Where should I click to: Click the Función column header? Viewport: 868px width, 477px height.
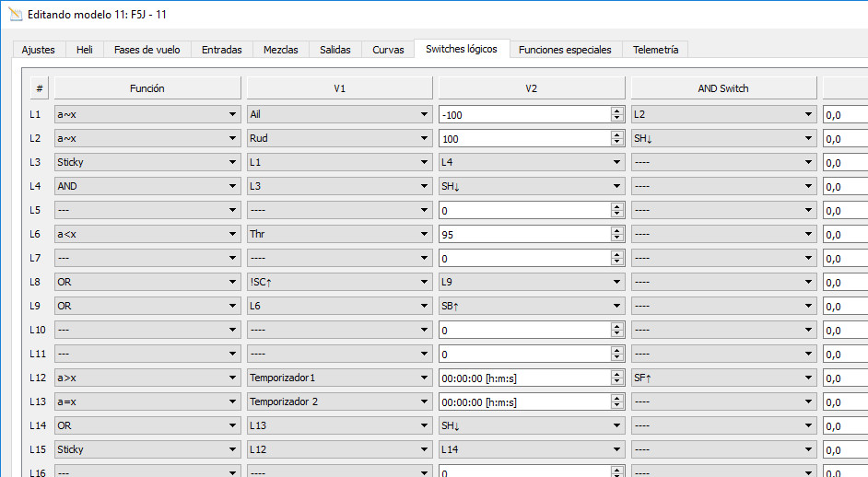coord(147,88)
